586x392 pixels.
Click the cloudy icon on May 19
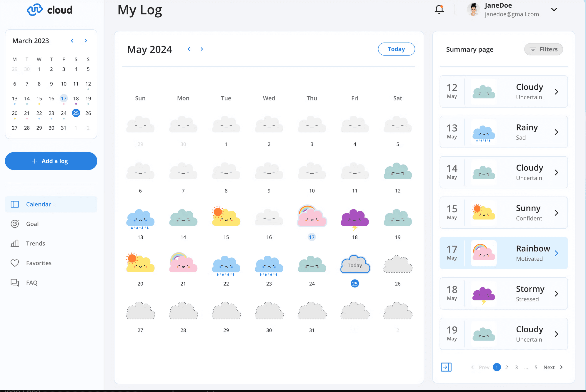click(x=398, y=218)
